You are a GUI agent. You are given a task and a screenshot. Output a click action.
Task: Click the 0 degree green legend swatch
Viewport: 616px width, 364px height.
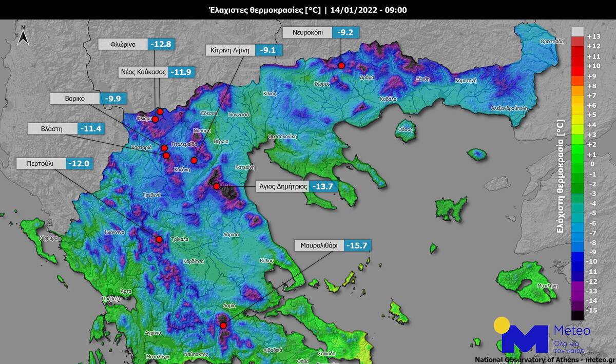coord(577,164)
